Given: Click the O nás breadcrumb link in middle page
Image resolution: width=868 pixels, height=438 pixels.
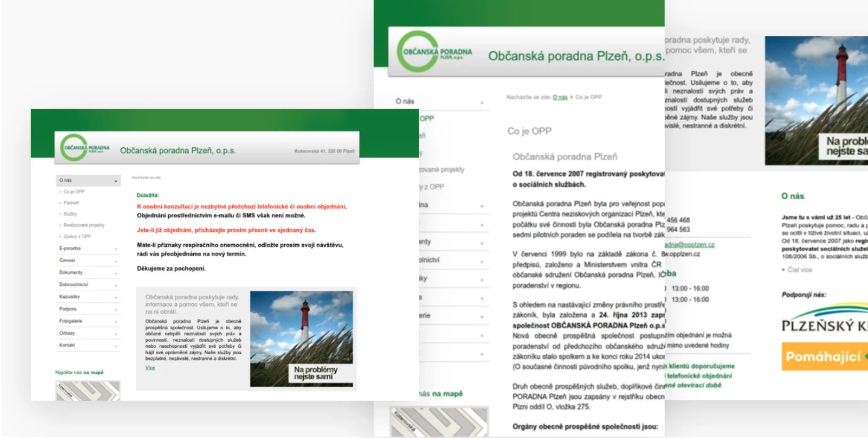Looking at the screenshot, I should pos(560,97).
